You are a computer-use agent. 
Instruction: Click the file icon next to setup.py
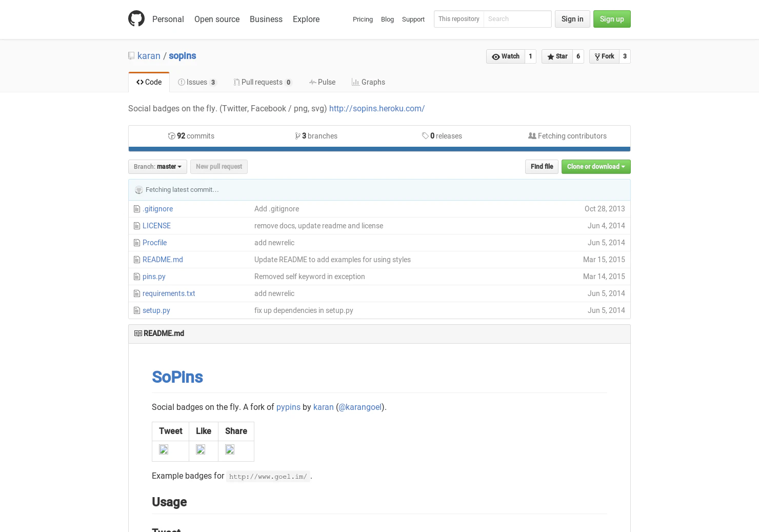click(x=137, y=310)
